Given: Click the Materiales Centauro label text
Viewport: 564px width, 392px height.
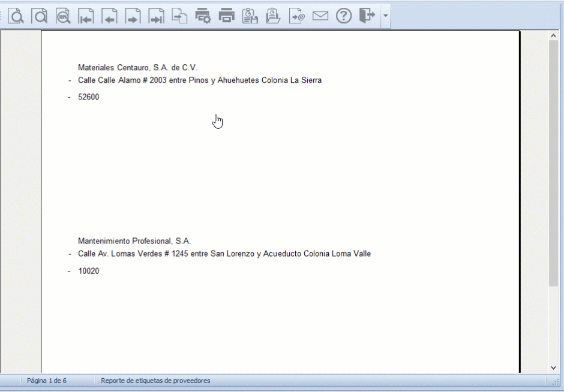Looking at the screenshot, I should [x=137, y=68].
